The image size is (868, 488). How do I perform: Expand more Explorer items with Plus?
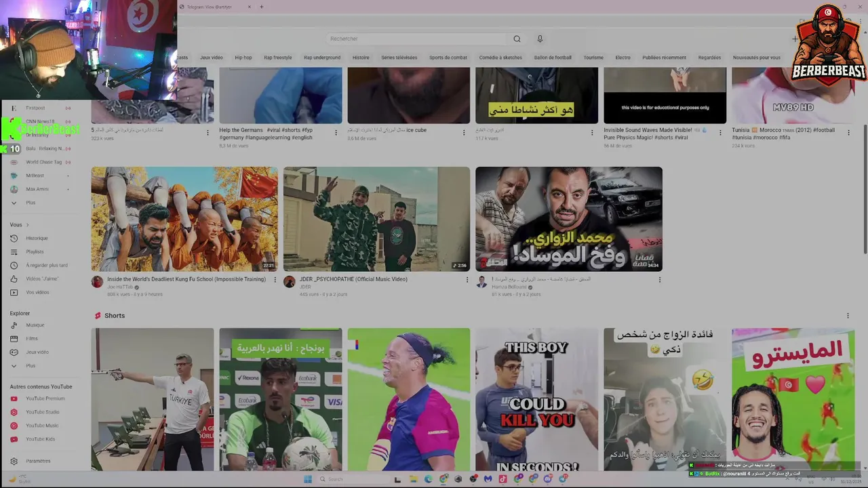(x=14, y=366)
